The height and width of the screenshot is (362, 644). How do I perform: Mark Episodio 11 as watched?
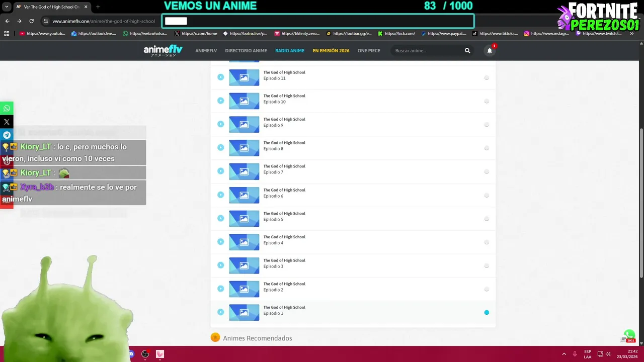pyautogui.click(x=487, y=78)
